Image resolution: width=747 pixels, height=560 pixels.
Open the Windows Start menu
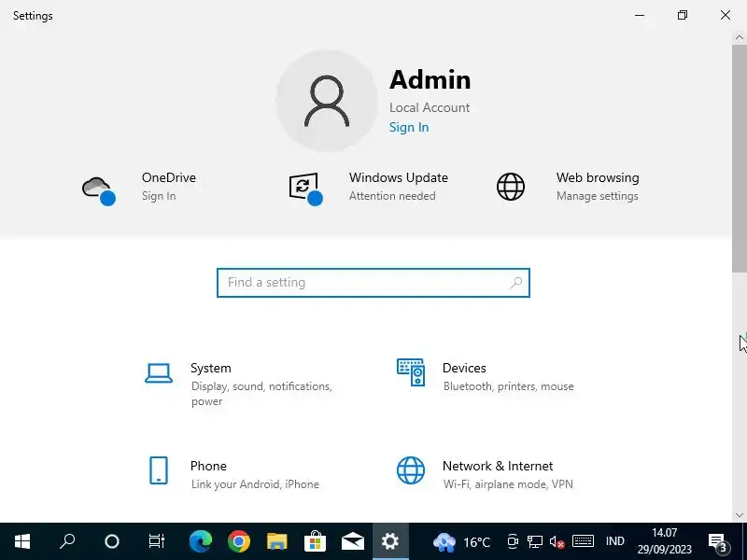point(22,541)
